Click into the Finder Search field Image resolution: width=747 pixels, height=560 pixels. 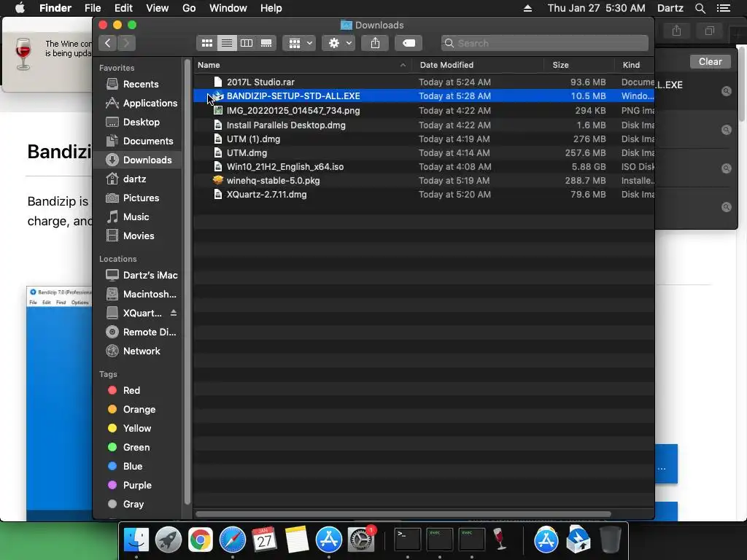pyautogui.click(x=544, y=43)
